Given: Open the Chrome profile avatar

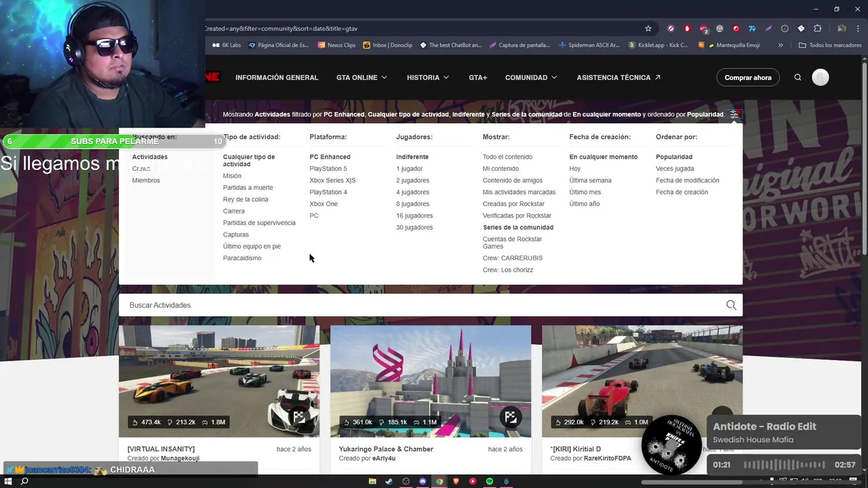Looking at the screenshot, I should [842, 28].
